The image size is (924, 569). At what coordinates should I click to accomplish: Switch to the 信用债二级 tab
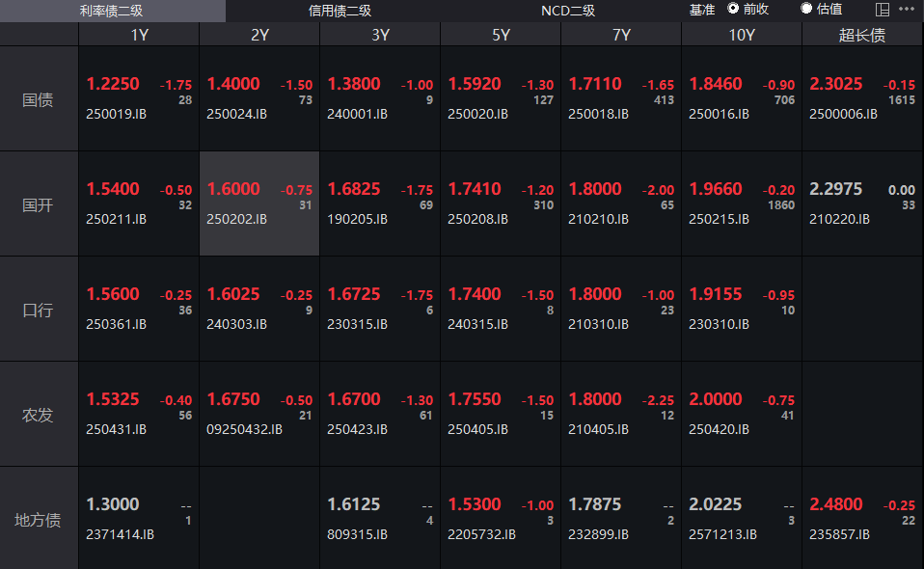pyautogui.click(x=339, y=11)
